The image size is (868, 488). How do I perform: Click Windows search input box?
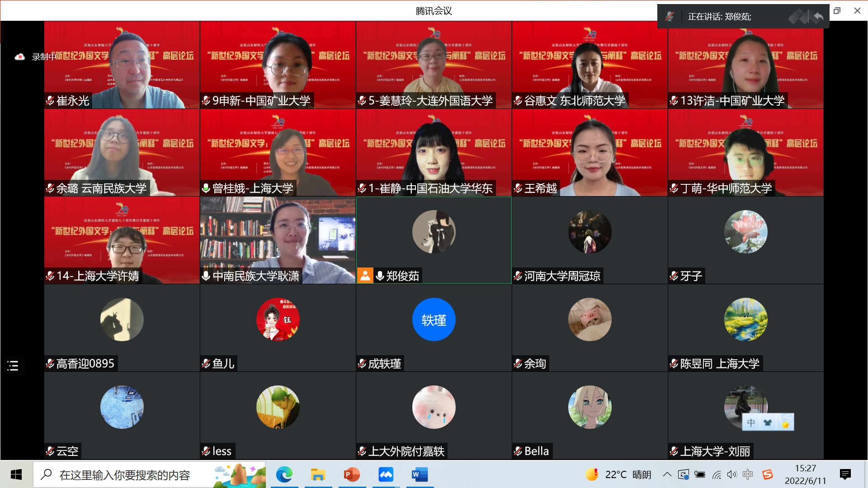(x=124, y=475)
